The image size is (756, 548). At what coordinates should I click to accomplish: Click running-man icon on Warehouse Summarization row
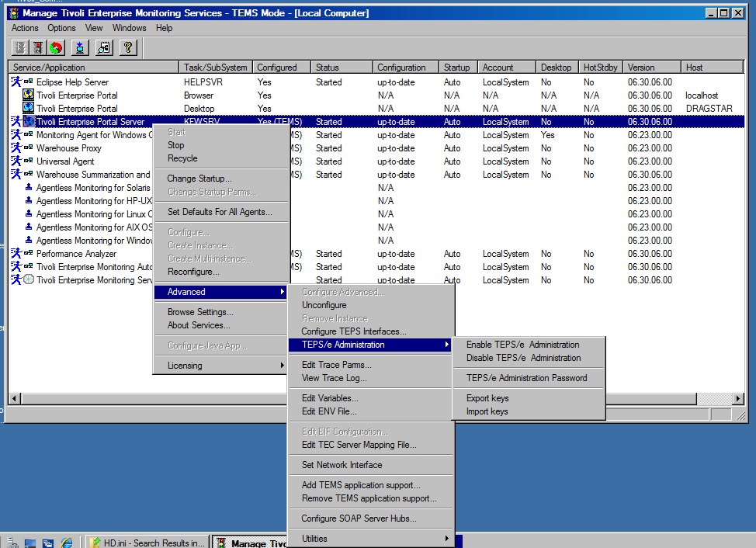[16, 174]
